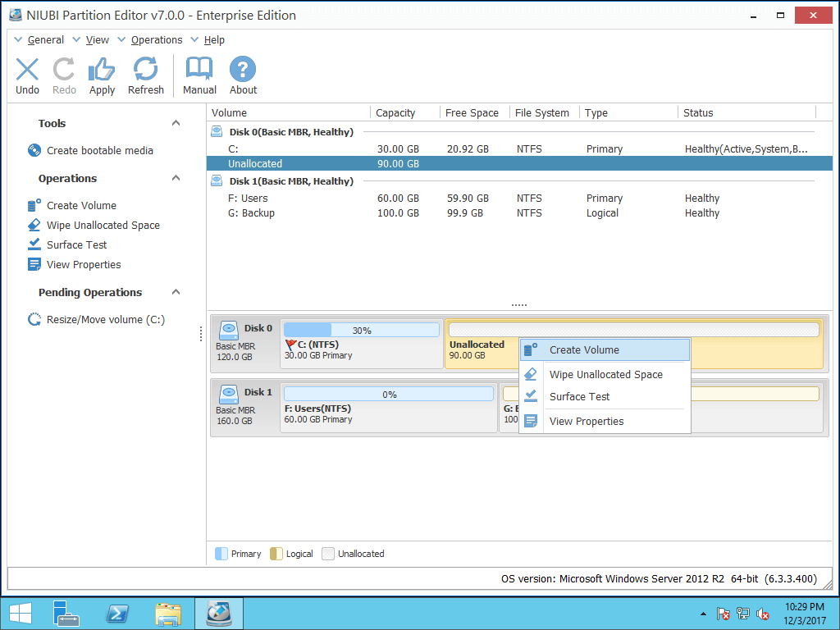Choose Wipe Unallocated Space in context menu
Screen dimensions: 840x630
coord(605,374)
